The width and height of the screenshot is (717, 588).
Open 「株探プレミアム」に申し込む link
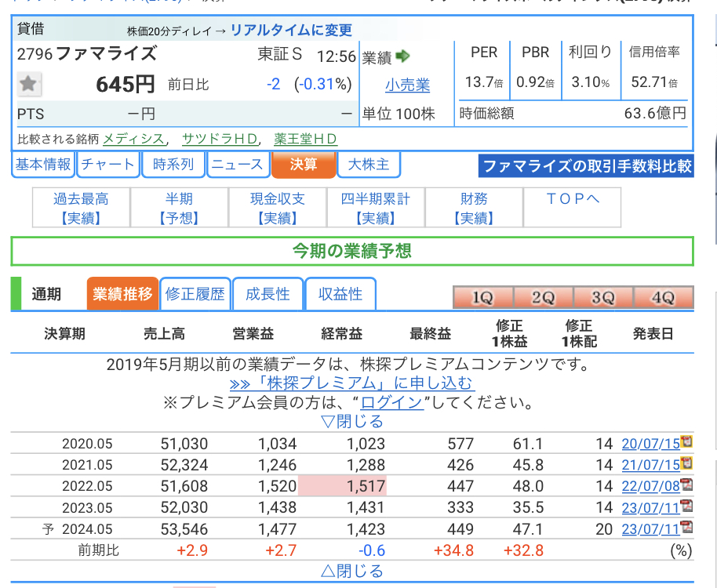(352, 383)
